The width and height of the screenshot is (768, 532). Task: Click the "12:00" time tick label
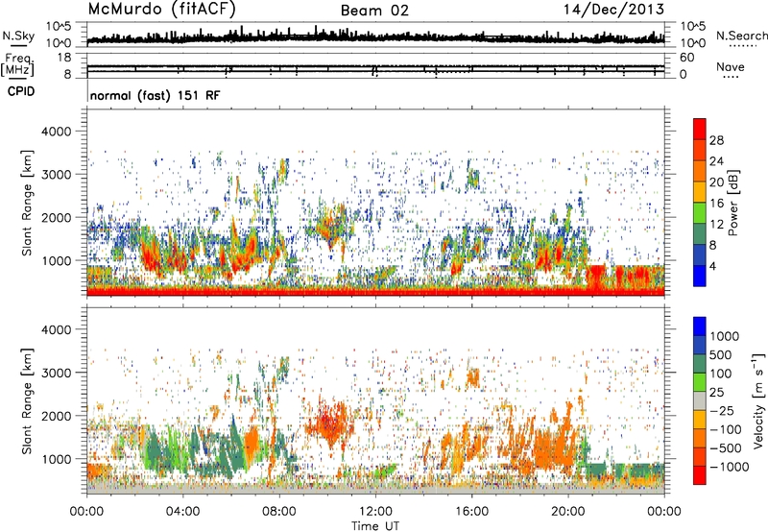(375, 512)
